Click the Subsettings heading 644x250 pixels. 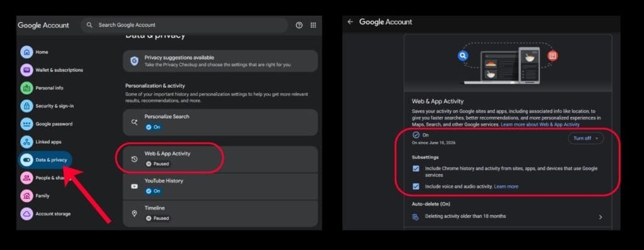pyautogui.click(x=425, y=157)
